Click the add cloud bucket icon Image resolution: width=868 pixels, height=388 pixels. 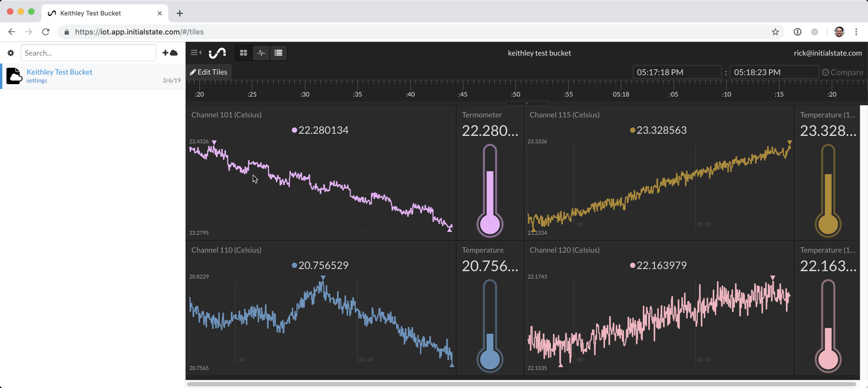170,53
